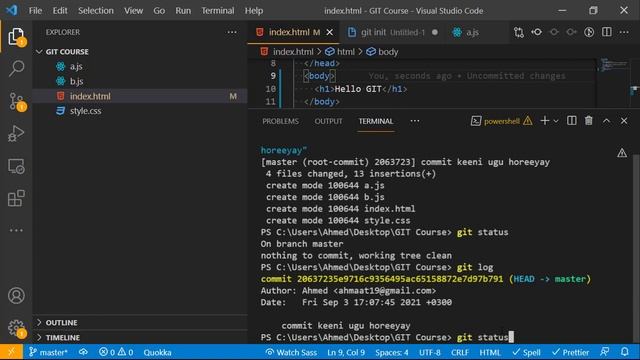Open a.js in the explorer
This screenshot has height=360, width=640.
coord(76,67)
